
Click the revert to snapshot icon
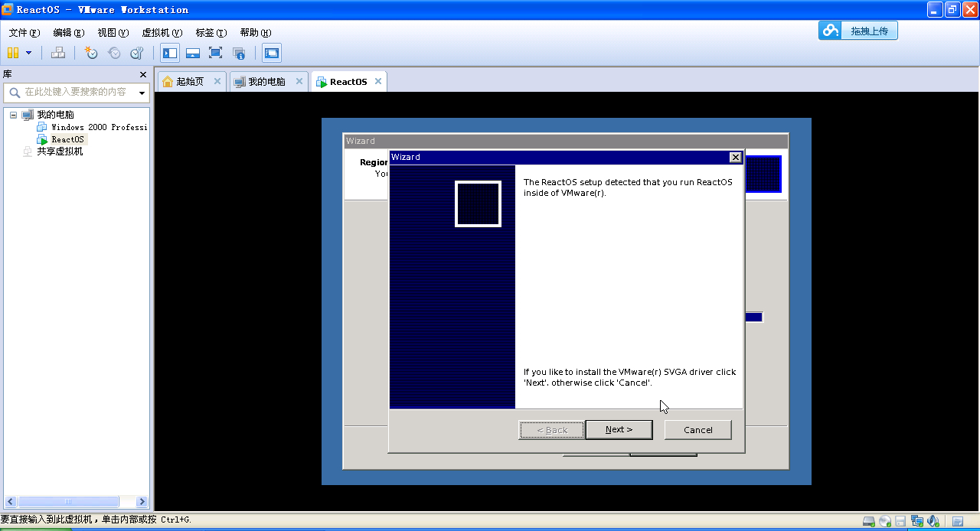pyautogui.click(x=114, y=53)
